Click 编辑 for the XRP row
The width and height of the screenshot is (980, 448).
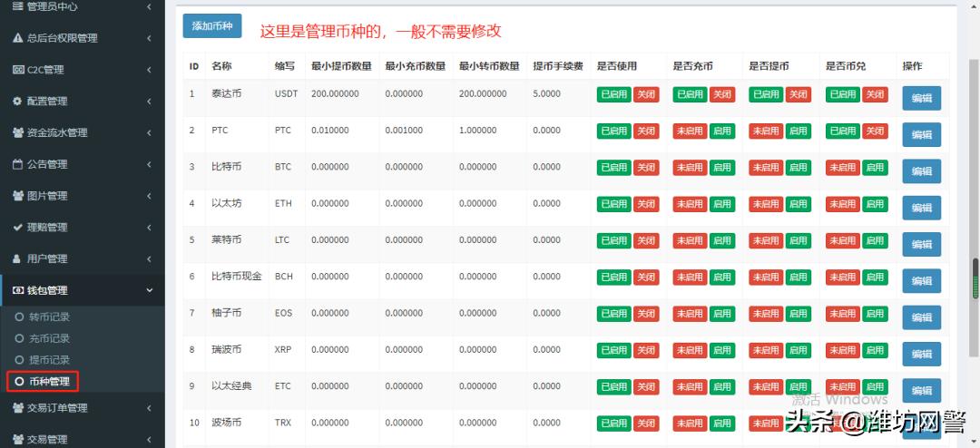(x=921, y=354)
